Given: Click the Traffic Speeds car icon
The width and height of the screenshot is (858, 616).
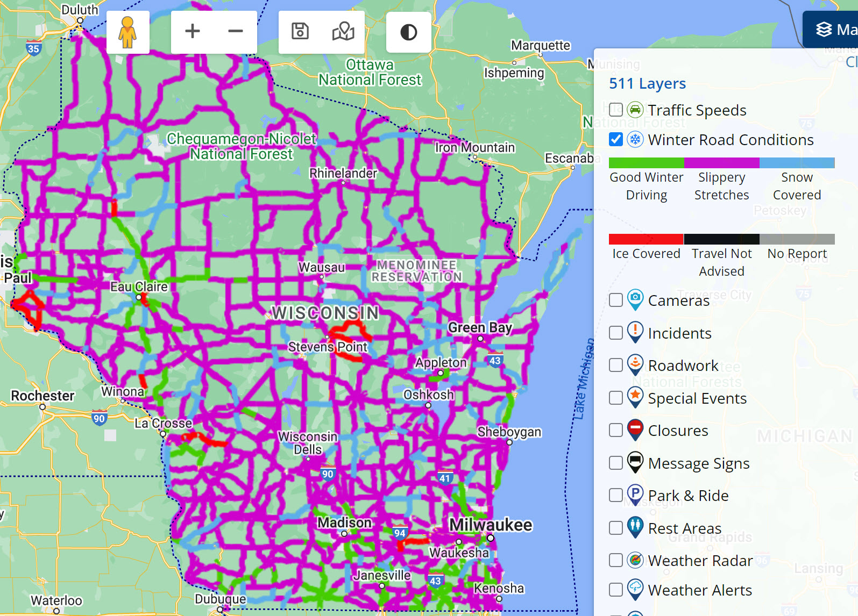Looking at the screenshot, I should coord(635,110).
